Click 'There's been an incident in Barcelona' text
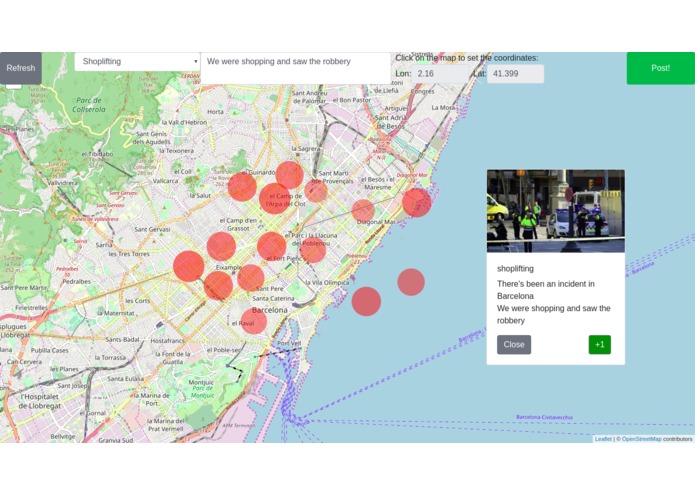 [x=546, y=290]
